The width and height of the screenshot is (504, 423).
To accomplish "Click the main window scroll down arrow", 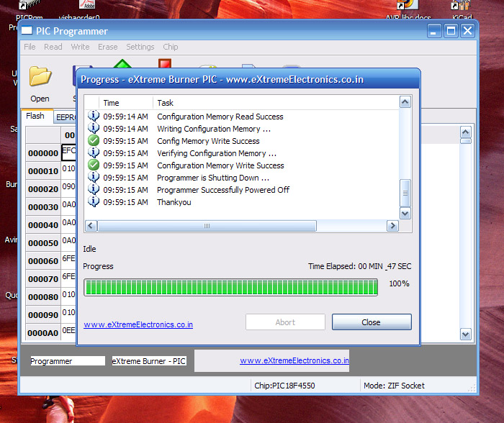I will [465, 335].
